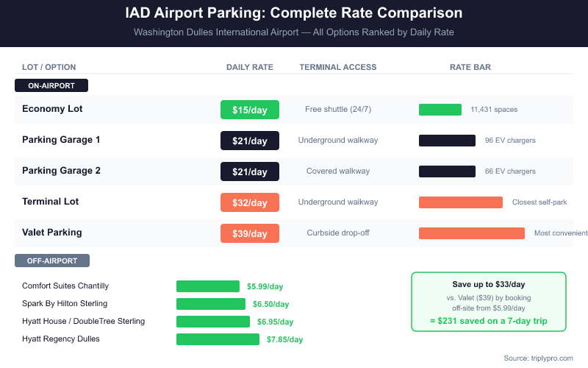Click the Hyatt Regency Dulles green bar
This screenshot has height=368, width=588.
click(218, 339)
